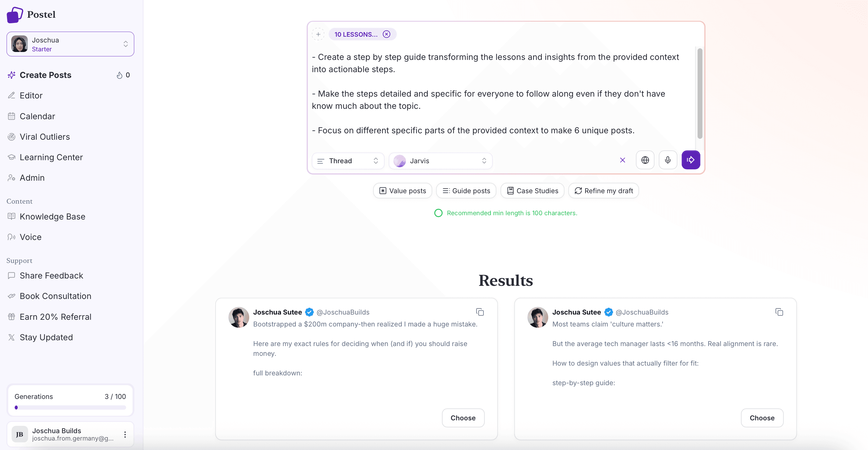The image size is (868, 450).
Task: Go to Knowledge Base in the sidebar
Action: coord(52,216)
